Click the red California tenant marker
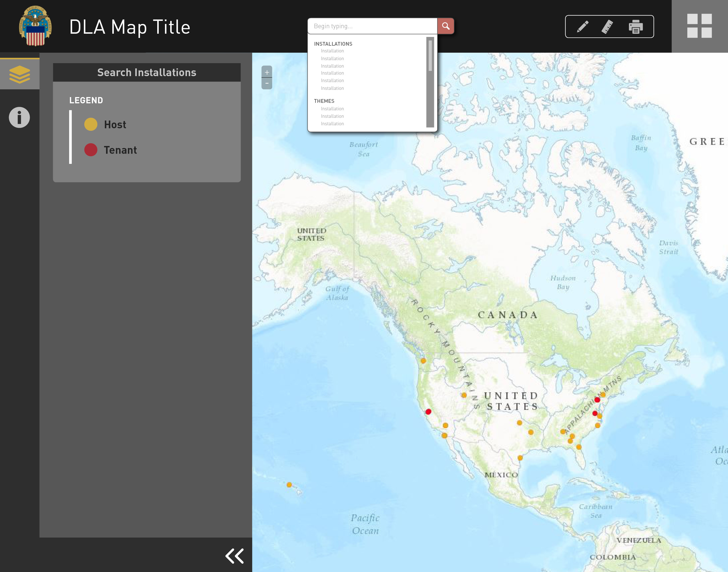This screenshot has width=728, height=572. [428, 412]
